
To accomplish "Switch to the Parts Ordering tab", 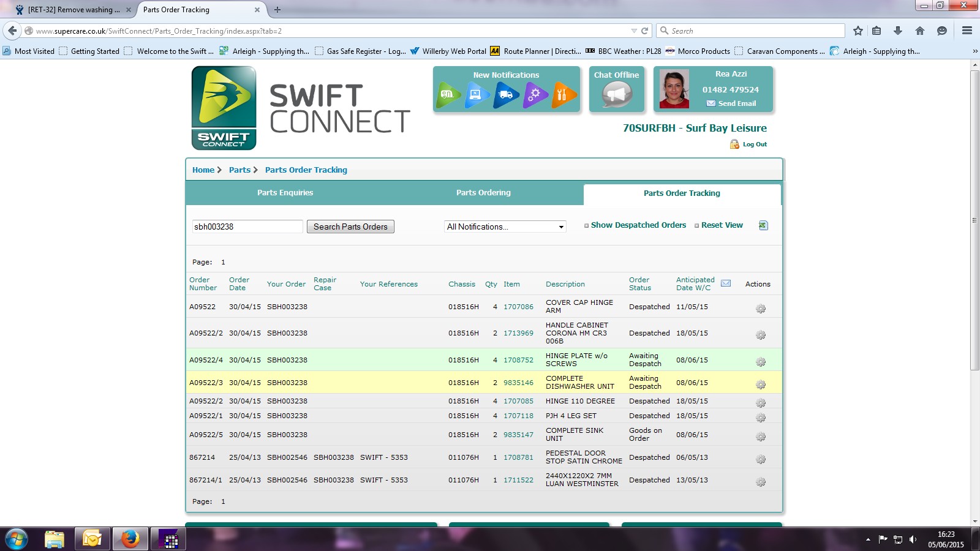I will tap(483, 193).
